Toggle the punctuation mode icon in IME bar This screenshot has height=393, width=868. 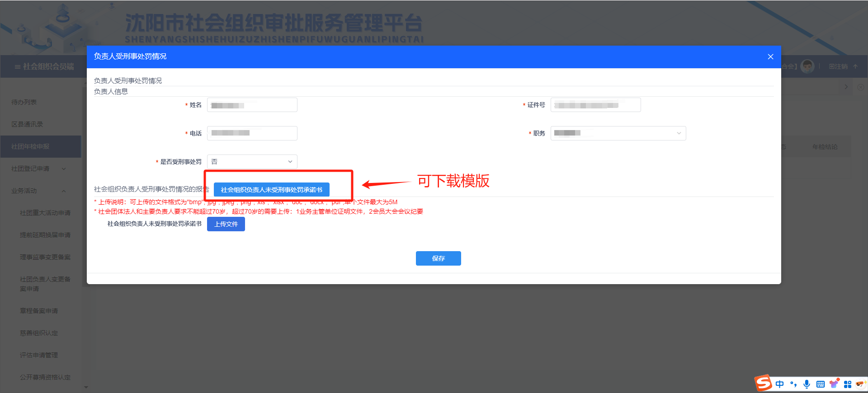pos(793,384)
